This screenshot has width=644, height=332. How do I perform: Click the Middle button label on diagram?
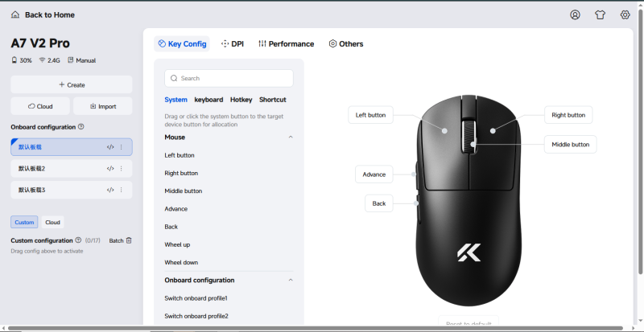pyautogui.click(x=571, y=145)
